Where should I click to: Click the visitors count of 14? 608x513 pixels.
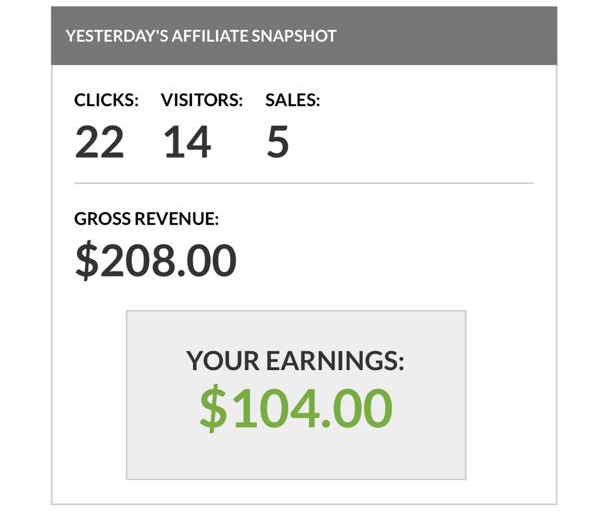(x=187, y=142)
